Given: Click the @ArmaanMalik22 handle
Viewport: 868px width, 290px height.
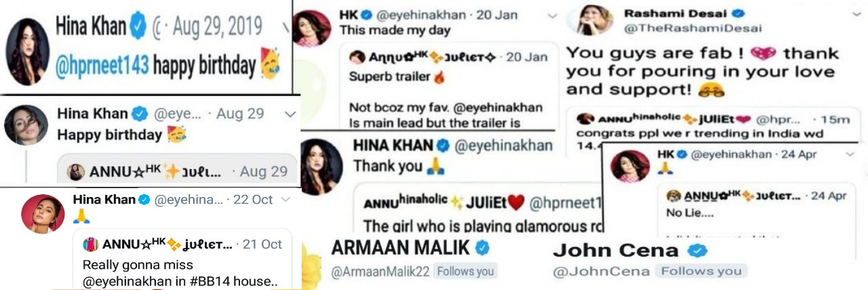Looking at the screenshot, I should click(379, 272).
